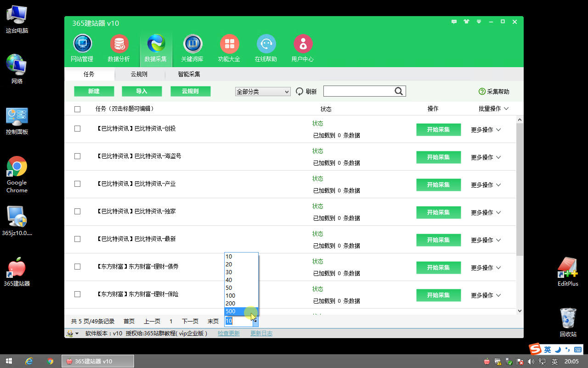
Task: Click the task search input field
Action: click(359, 91)
